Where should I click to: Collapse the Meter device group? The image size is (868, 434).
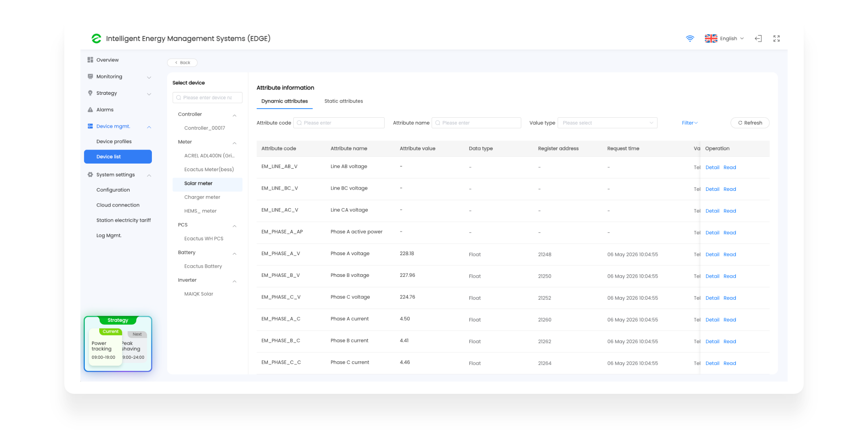pos(235,143)
